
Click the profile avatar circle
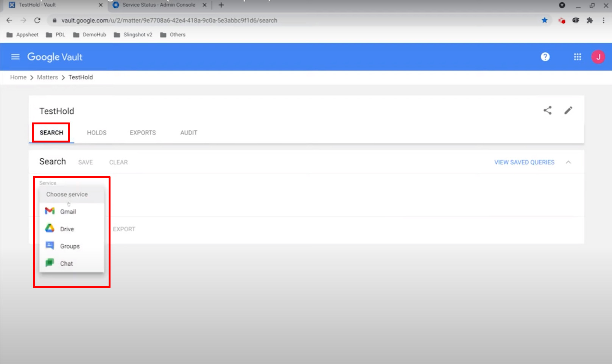pyautogui.click(x=598, y=57)
